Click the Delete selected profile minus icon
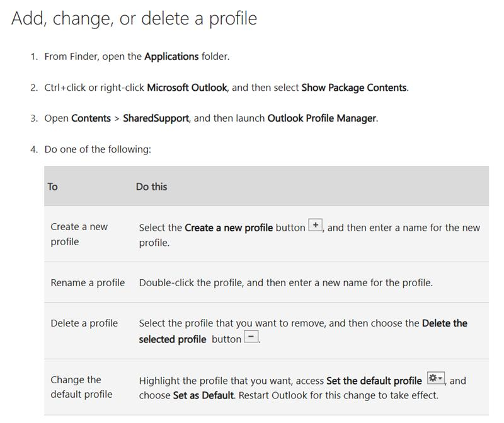 point(251,337)
